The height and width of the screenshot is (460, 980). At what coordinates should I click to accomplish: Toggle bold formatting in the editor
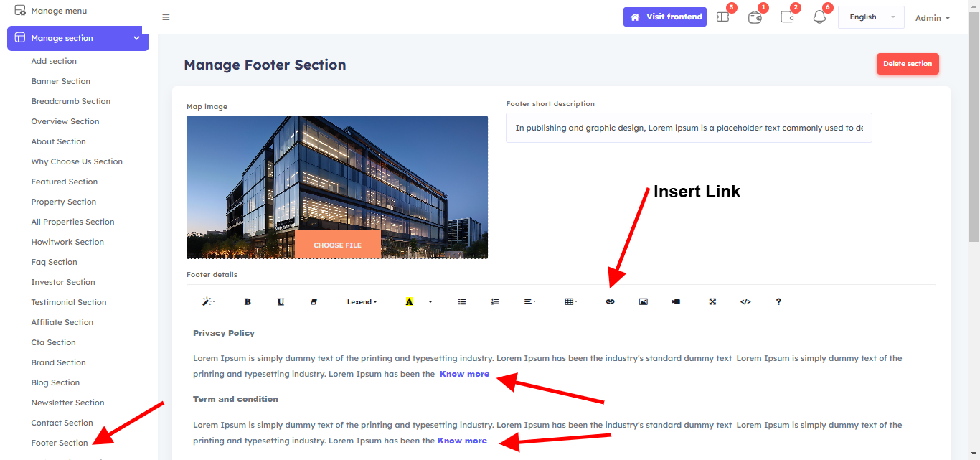click(248, 302)
